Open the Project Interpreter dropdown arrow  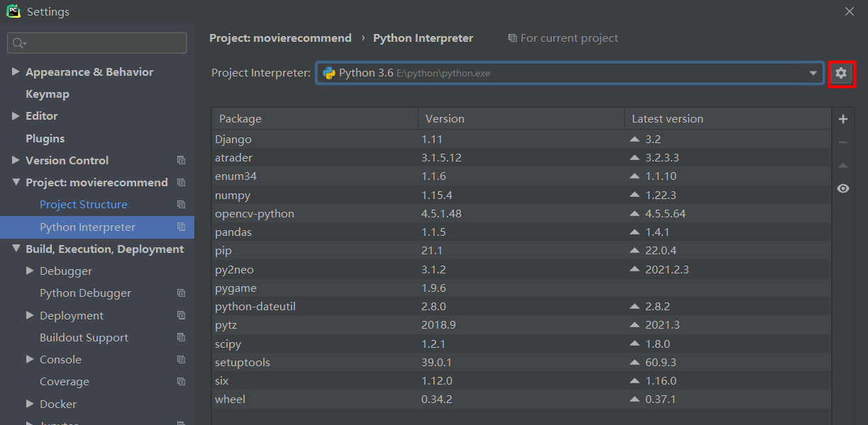pyautogui.click(x=813, y=74)
